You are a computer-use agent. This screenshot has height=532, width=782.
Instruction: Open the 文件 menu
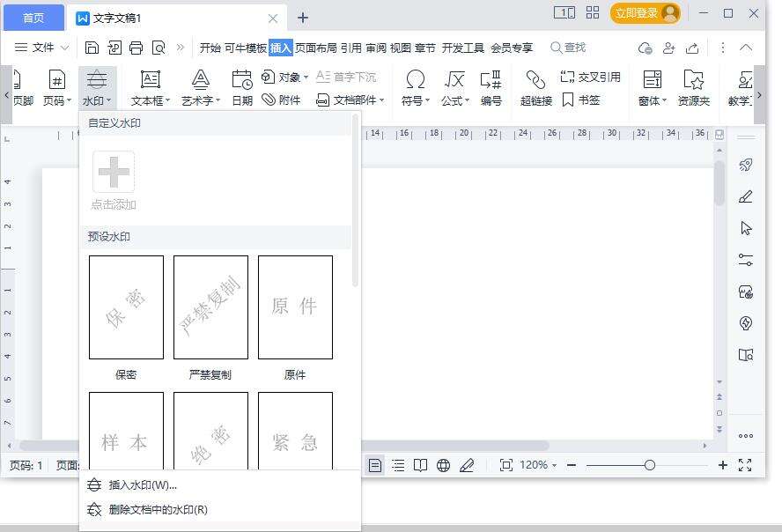[41, 48]
